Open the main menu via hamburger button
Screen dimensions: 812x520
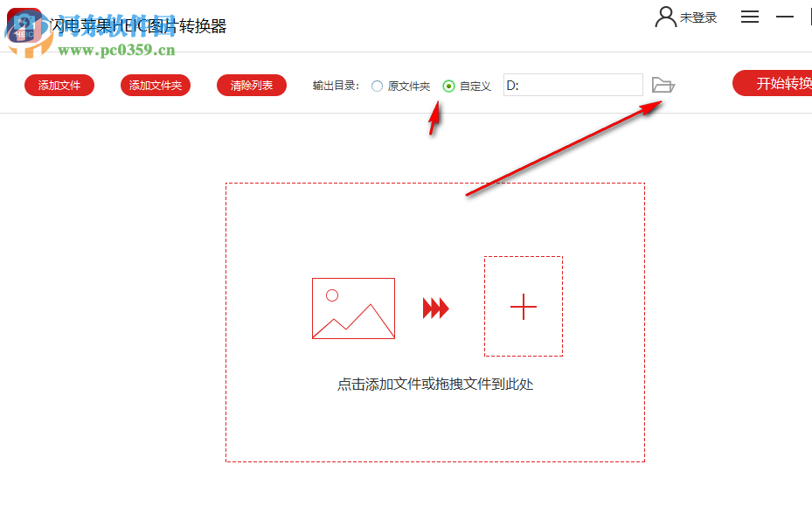tap(749, 17)
